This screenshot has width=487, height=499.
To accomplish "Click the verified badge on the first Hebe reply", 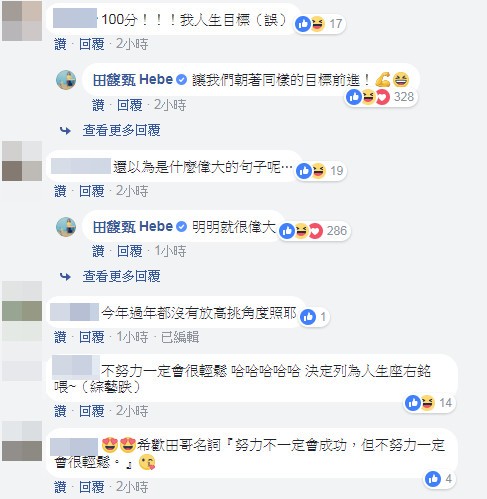I will pyautogui.click(x=181, y=80).
